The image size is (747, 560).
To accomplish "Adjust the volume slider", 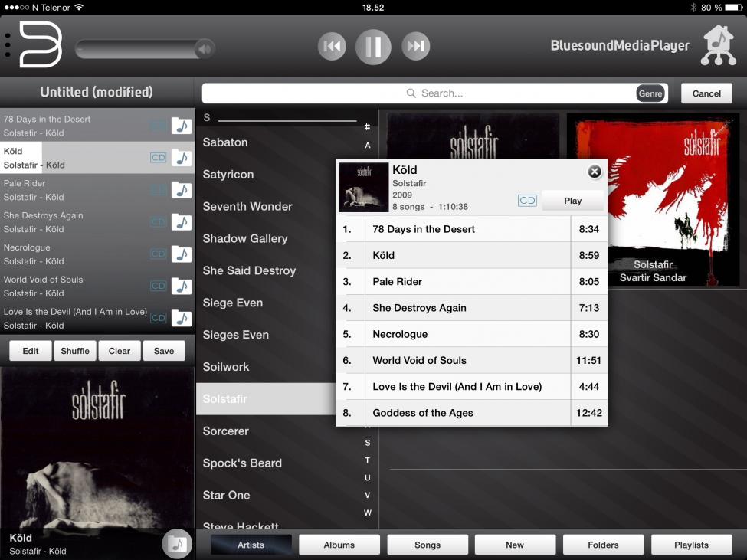I will click(x=144, y=49).
